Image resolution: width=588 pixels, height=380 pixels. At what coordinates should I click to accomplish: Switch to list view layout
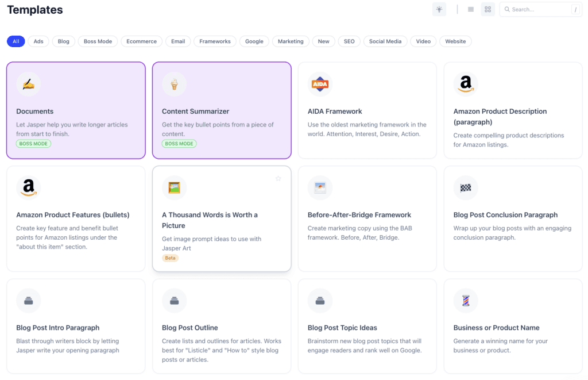tap(471, 9)
